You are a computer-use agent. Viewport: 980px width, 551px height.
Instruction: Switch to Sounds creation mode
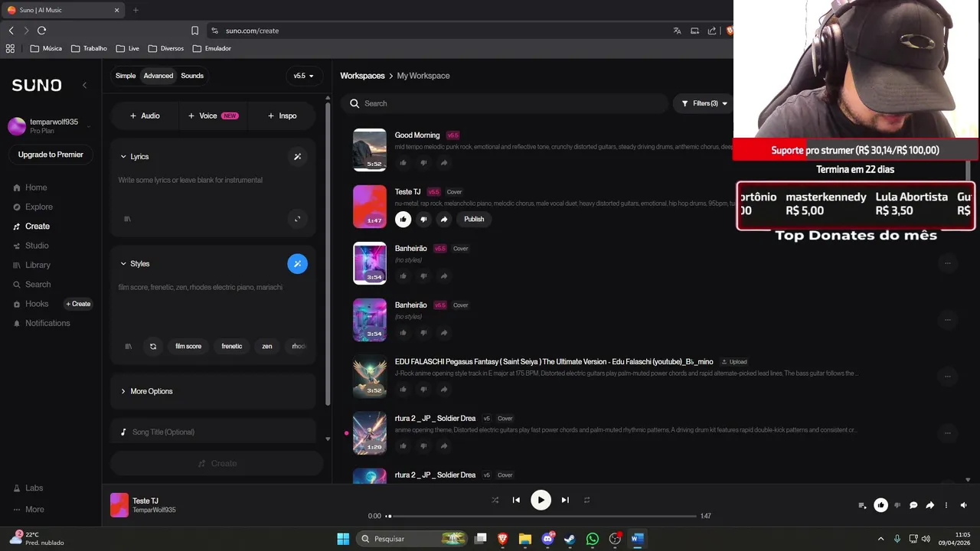[x=192, y=76]
